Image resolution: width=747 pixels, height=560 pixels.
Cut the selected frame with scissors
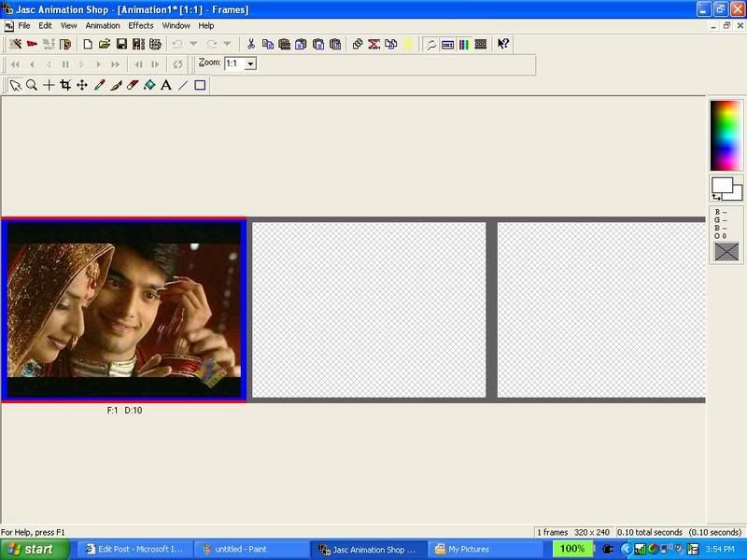pos(251,44)
